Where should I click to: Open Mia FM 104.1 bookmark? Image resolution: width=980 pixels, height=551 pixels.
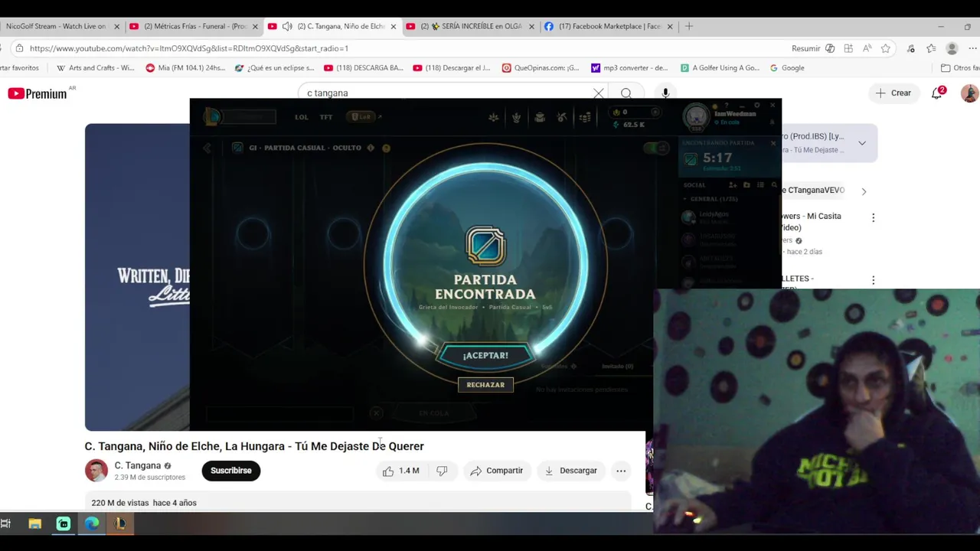[185, 68]
